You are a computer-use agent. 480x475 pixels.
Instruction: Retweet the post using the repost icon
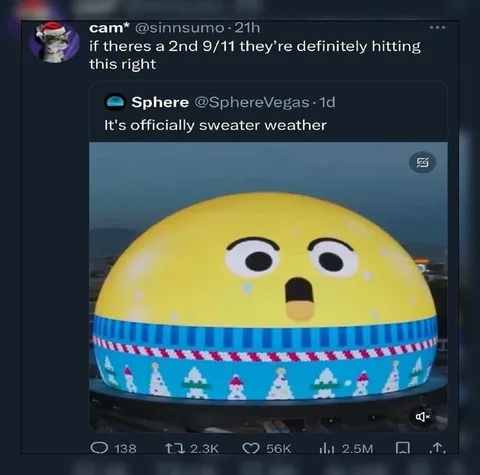(176, 448)
